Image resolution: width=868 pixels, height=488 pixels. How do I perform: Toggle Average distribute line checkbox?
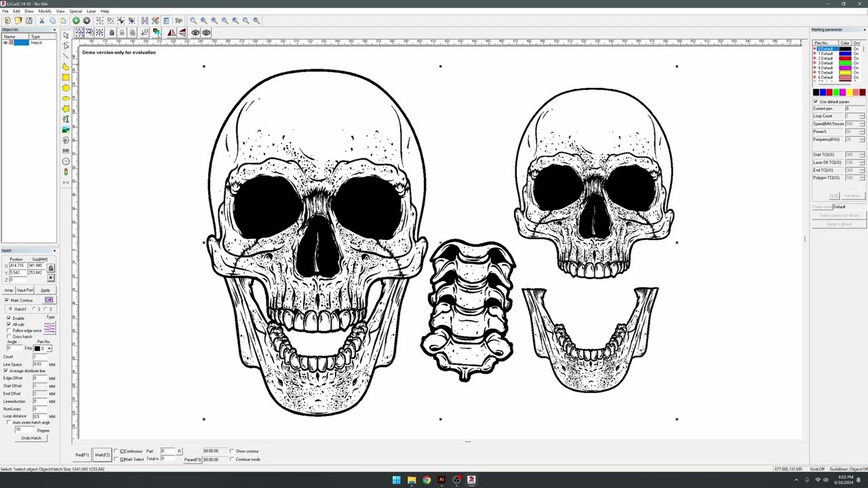point(7,371)
